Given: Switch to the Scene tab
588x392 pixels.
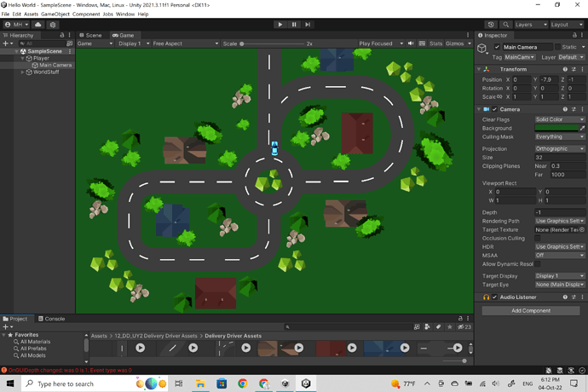Looking at the screenshot, I should (90, 35).
